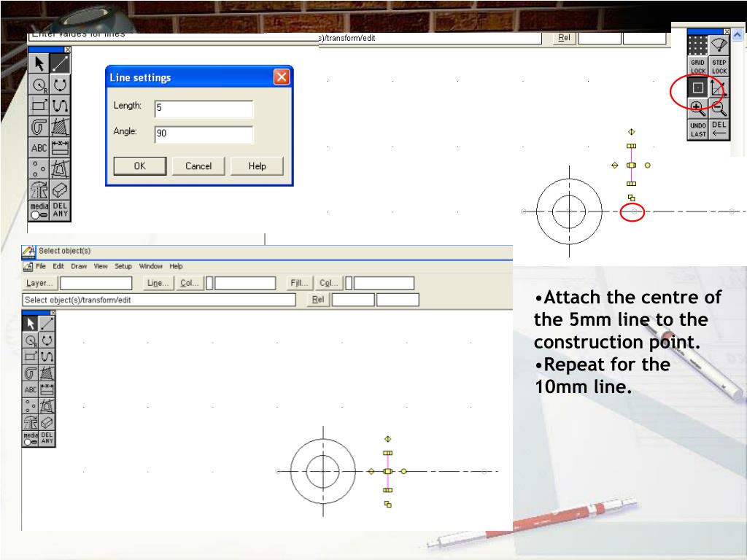Choose the radius Circle tool in upper toolbox
The height and width of the screenshot is (560, 747).
tap(39, 85)
